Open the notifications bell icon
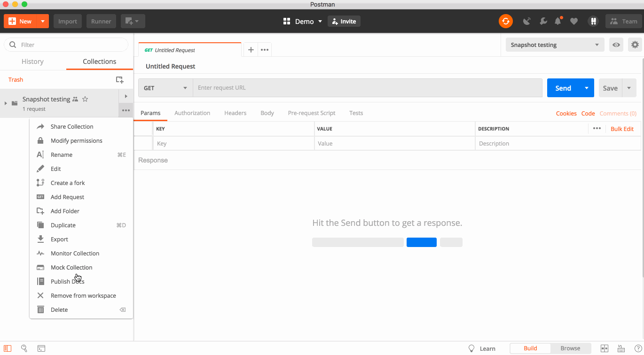The height and width of the screenshot is (355, 644). pos(558,21)
